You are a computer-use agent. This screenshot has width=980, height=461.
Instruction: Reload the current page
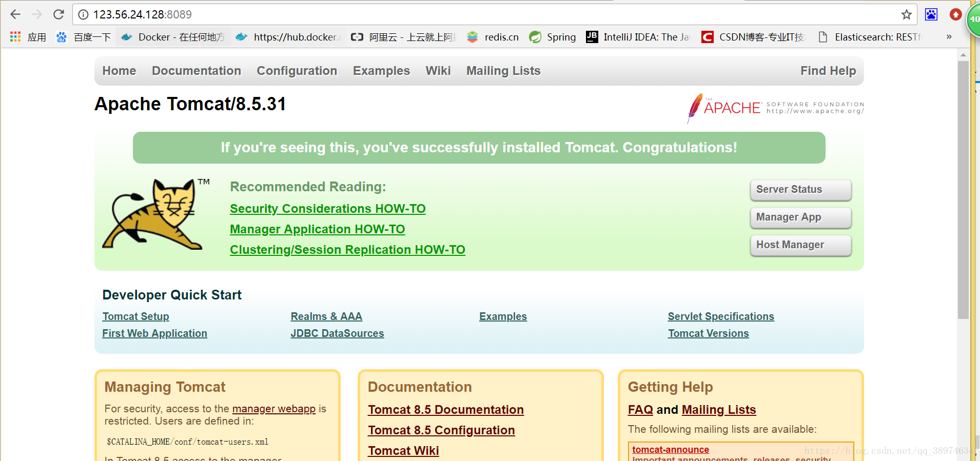[58, 14]
